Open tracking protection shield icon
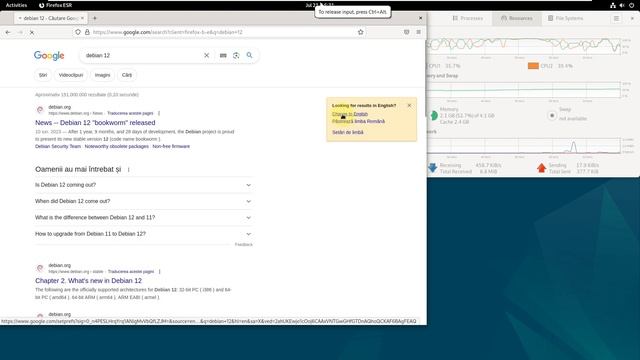 [x=78, y=32]
